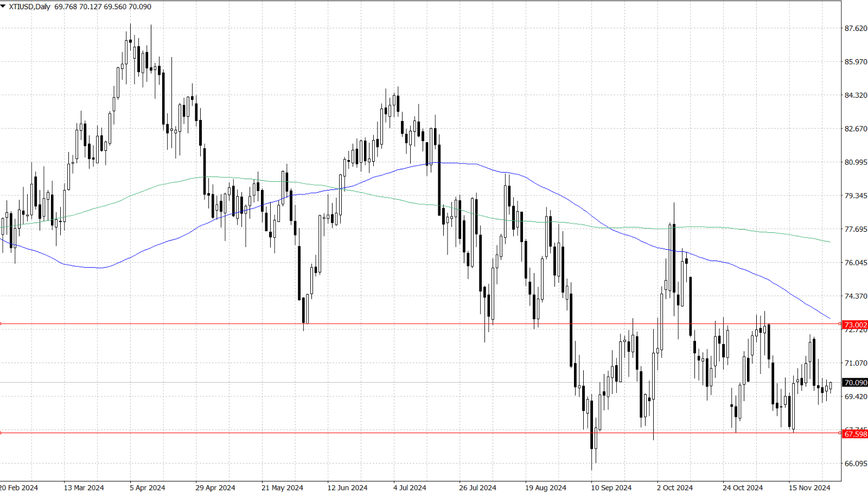The width and height of the screenshot is (868, 495).
Task: Click the 10 Sep 2024 date label
Action: coord(611,487)
